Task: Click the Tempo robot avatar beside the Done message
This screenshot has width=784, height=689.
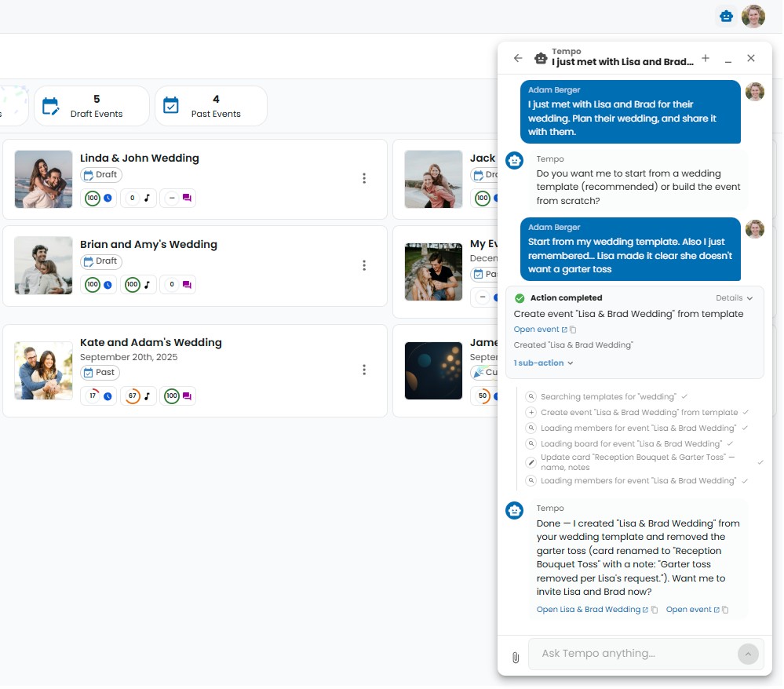Action: pyautogui.click(x=514, y=510)
